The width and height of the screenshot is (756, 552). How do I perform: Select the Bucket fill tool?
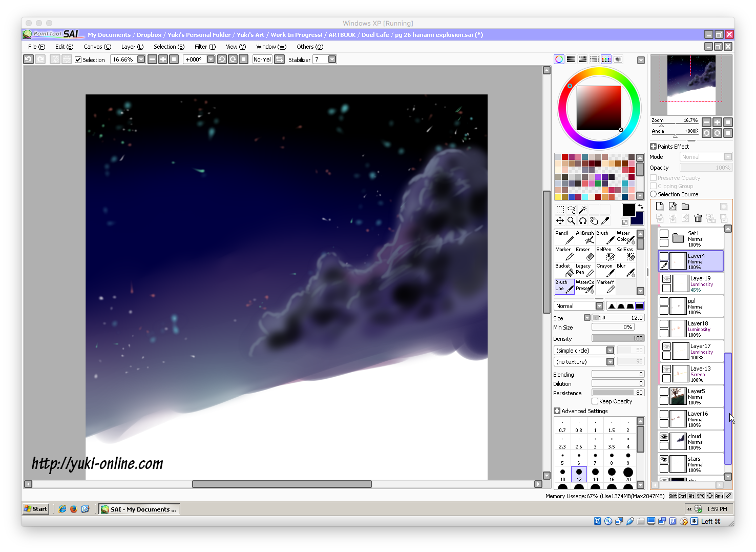coord(564,270)
